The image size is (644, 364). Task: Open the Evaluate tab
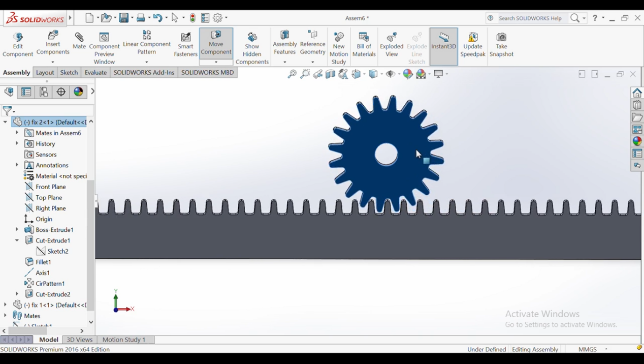pos(95,73)
